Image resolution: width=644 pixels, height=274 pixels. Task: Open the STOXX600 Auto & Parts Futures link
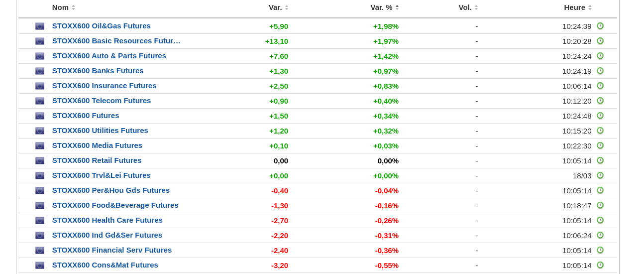(x=109, y=56)
